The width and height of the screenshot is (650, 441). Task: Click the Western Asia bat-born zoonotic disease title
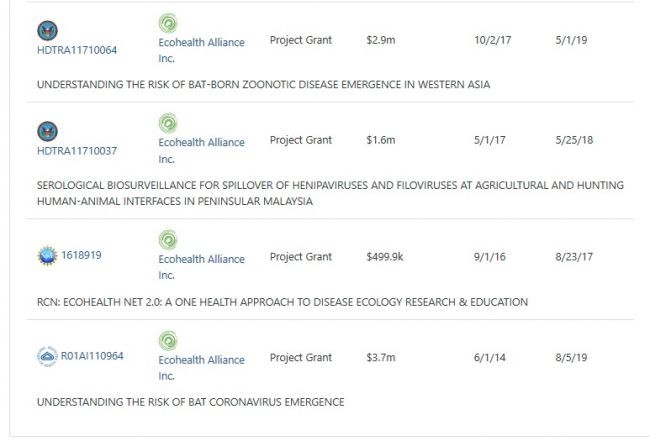click(263, 84)
